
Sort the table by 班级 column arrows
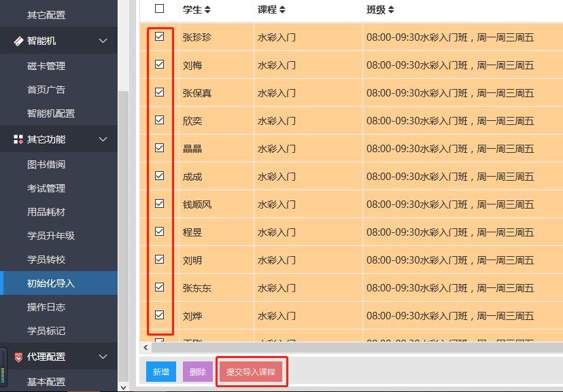pyautogui.click(x=391, y=10)
